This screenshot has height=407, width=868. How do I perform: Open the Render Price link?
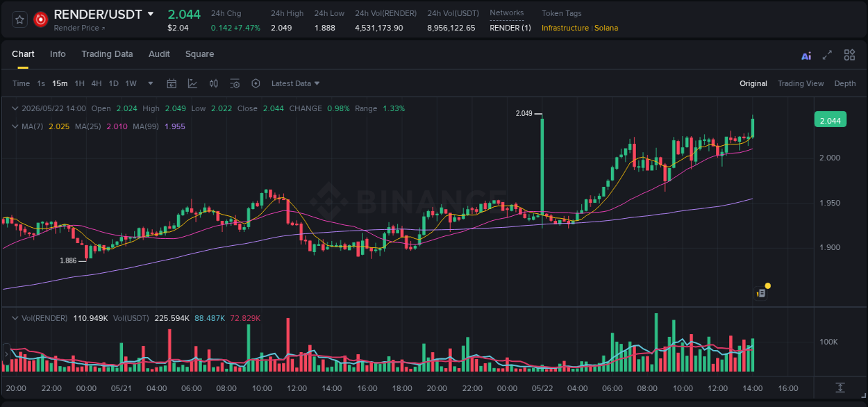click(x=80, y=28)
